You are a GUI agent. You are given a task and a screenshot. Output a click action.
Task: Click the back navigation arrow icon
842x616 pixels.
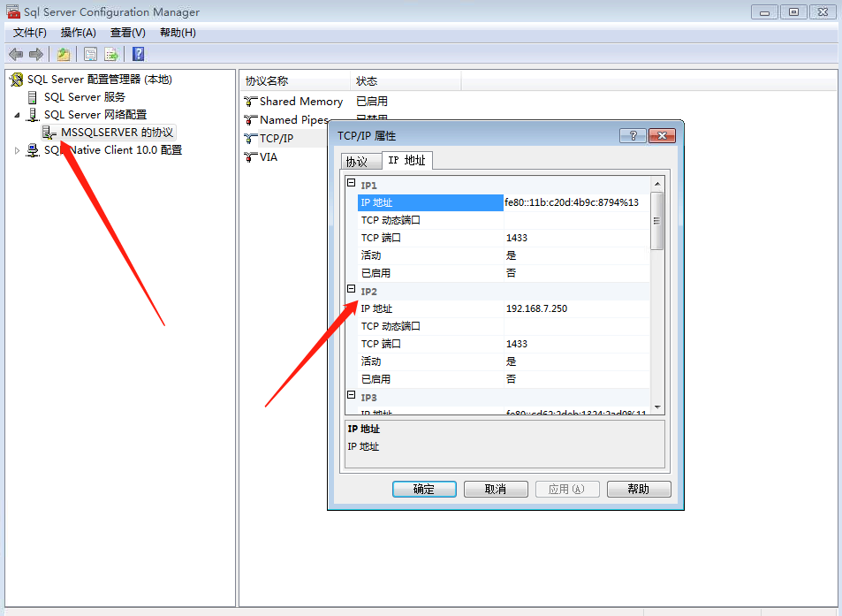click(15, 54)
